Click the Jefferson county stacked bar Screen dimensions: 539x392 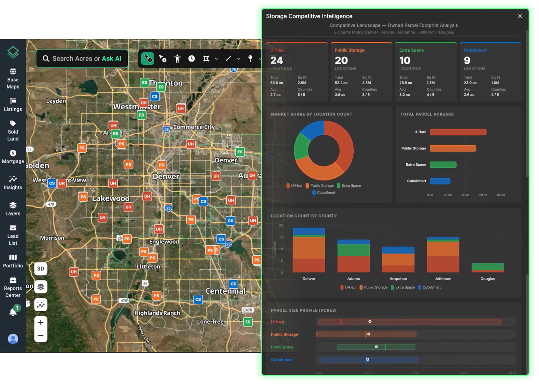click(x=443, y=255)
